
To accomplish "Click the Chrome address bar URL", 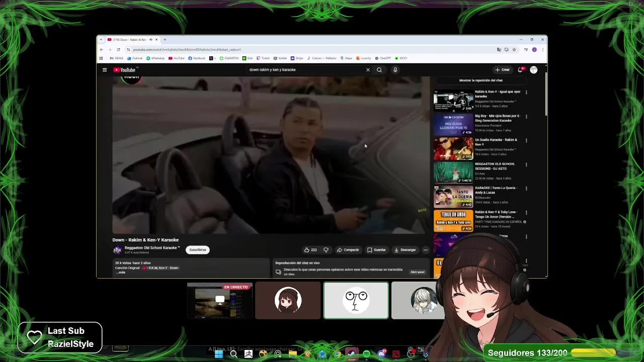I will pos(187,50).
